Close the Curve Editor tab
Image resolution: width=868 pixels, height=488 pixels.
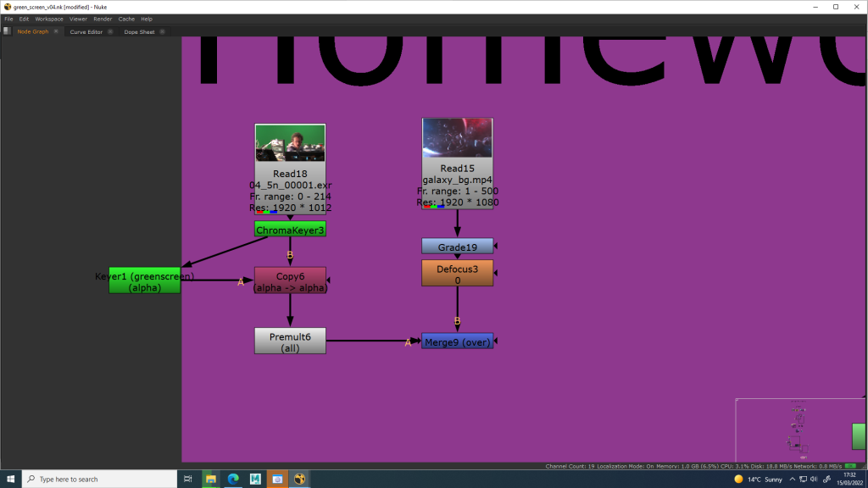click(x=110, y=31)
